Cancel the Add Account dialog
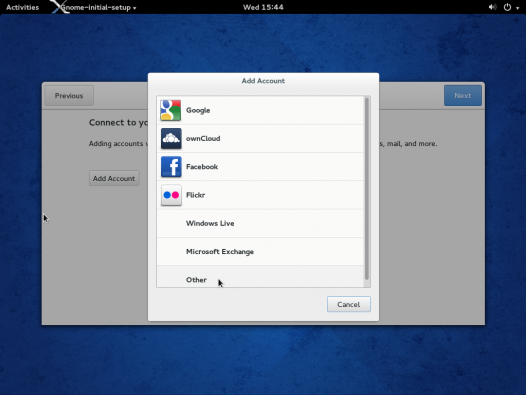Screen dimensions: 526x395 click(349, 304)
